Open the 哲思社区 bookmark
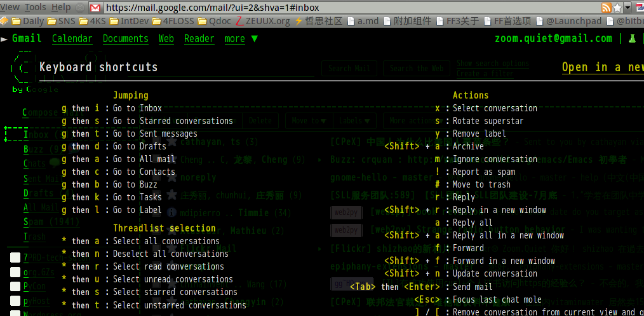This screenshot has width=644, height=316. click(x=319, y=21)
